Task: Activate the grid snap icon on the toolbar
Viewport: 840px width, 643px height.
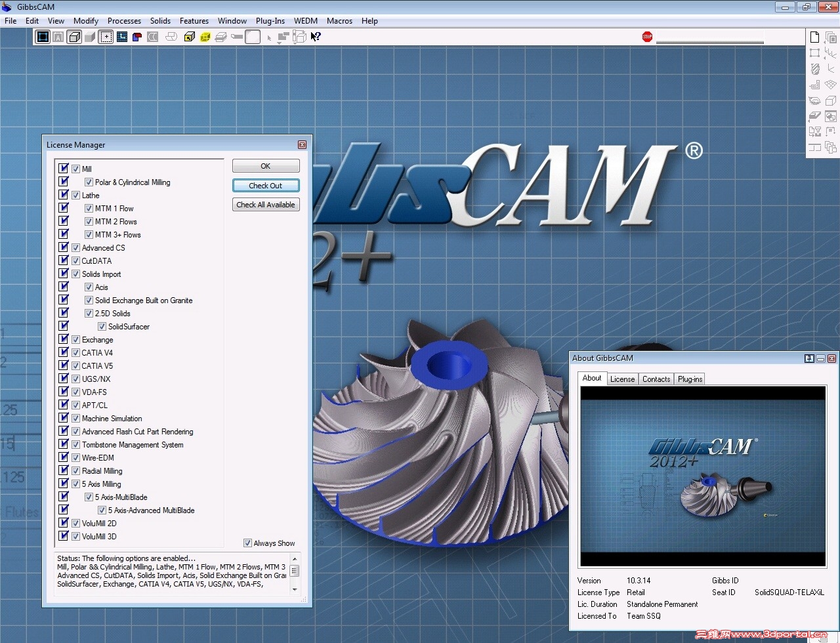Action: coord(122,36)
